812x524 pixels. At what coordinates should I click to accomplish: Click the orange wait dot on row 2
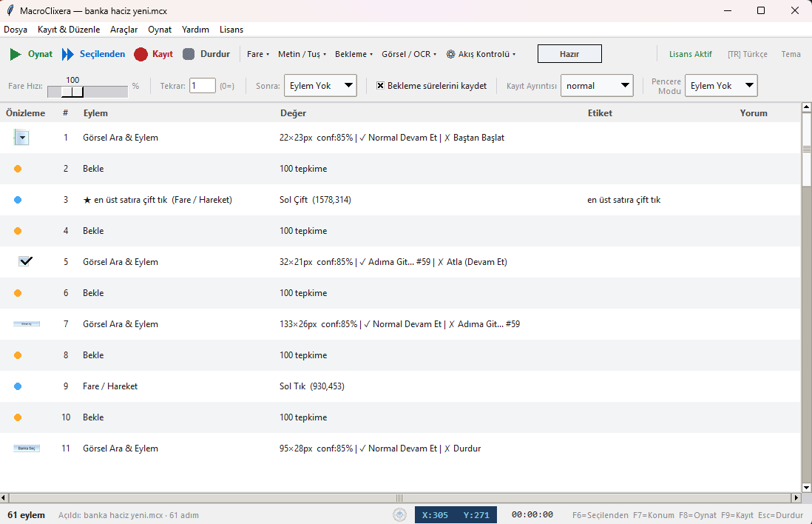point(18,169)
